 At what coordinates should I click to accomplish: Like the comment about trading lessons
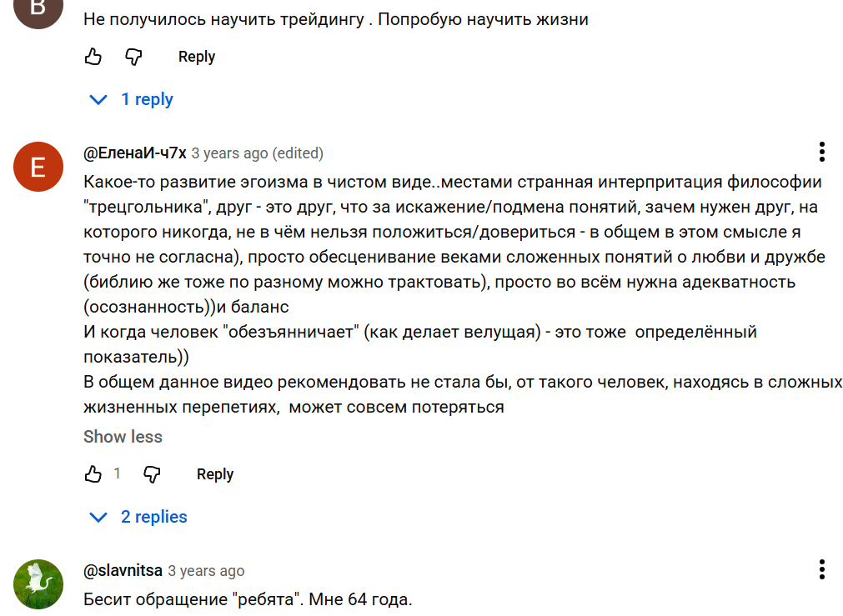(x=93, y=56)
